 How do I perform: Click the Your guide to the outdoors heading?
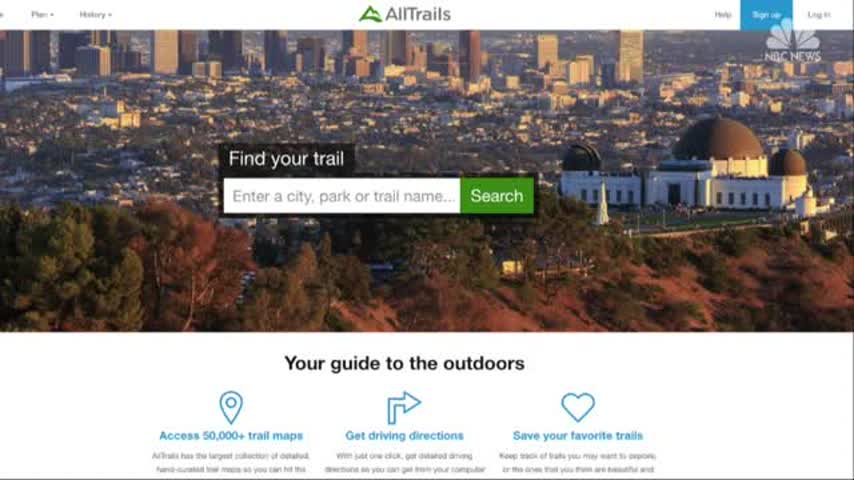pyautogui.click(x=404, y=363)
